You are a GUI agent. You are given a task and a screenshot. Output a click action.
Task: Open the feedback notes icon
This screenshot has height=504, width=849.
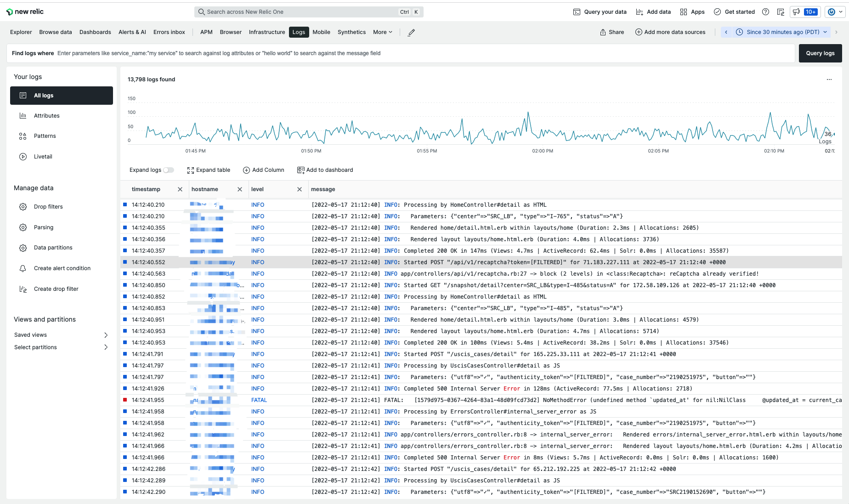(x=781, y=12)
